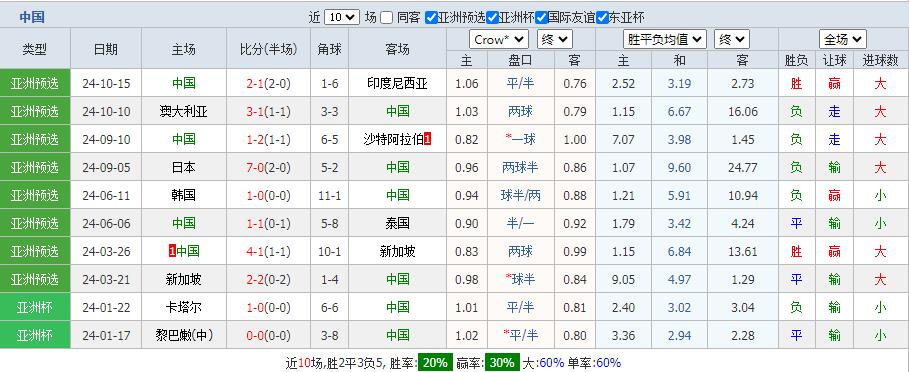
Task: Click 印度尼西亚 away team
Action: tap(397, 83)
